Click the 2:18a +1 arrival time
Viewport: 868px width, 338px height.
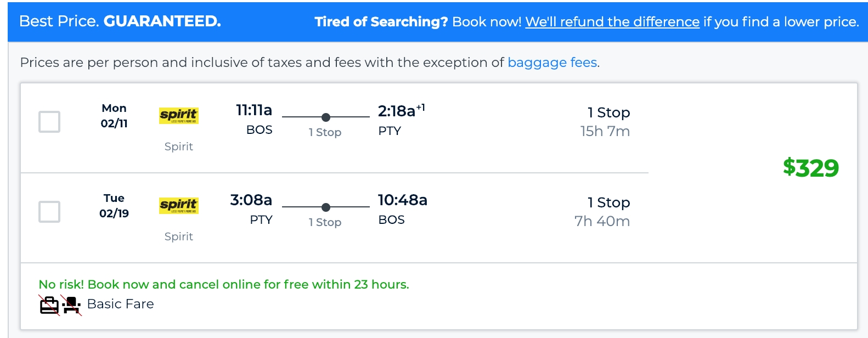402,110
